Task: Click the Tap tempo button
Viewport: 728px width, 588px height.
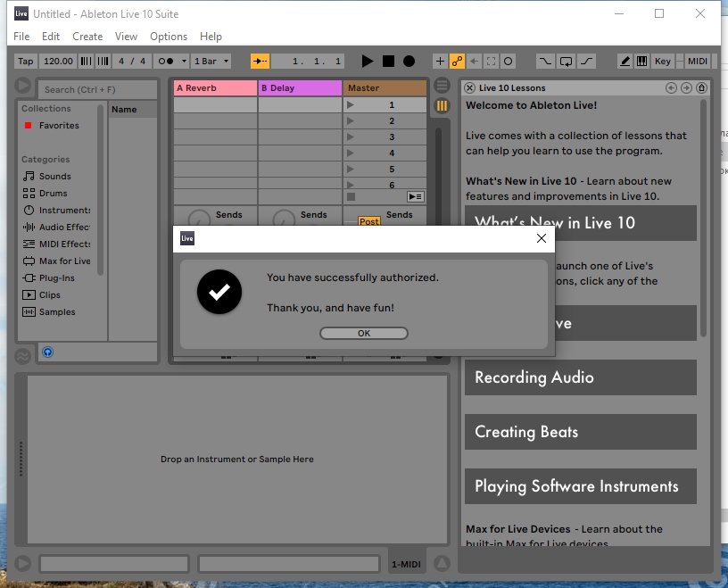Action: [x=26, y=62]
